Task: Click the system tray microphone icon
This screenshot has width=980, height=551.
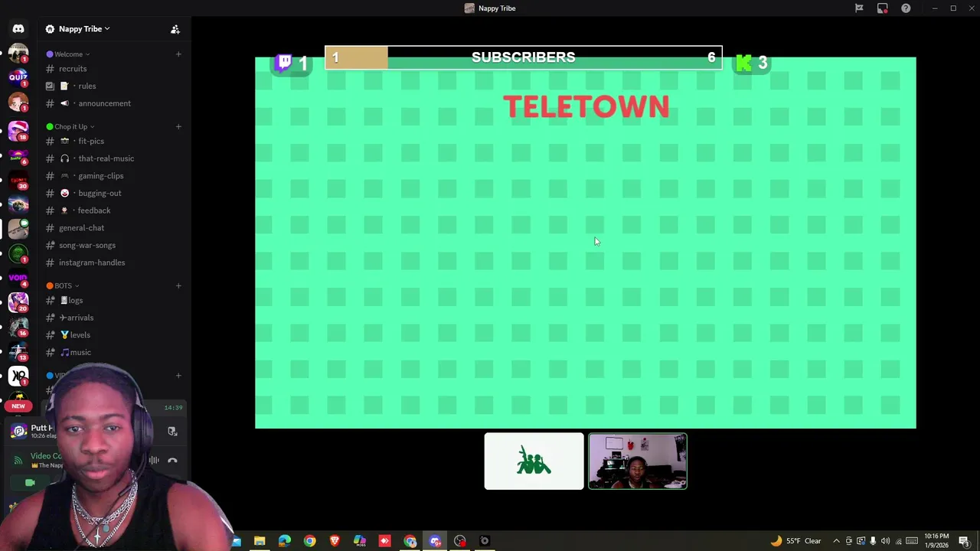Action: tap(873, 541)
